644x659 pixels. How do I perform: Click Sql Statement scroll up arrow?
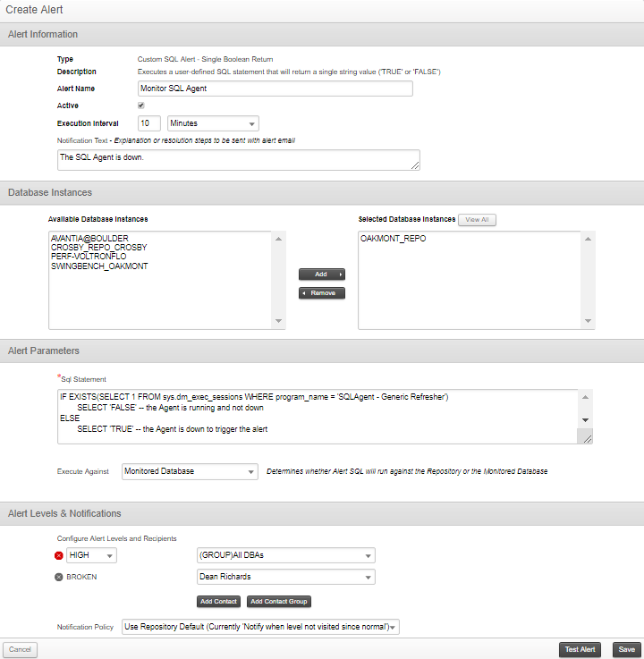click(585, 397)
